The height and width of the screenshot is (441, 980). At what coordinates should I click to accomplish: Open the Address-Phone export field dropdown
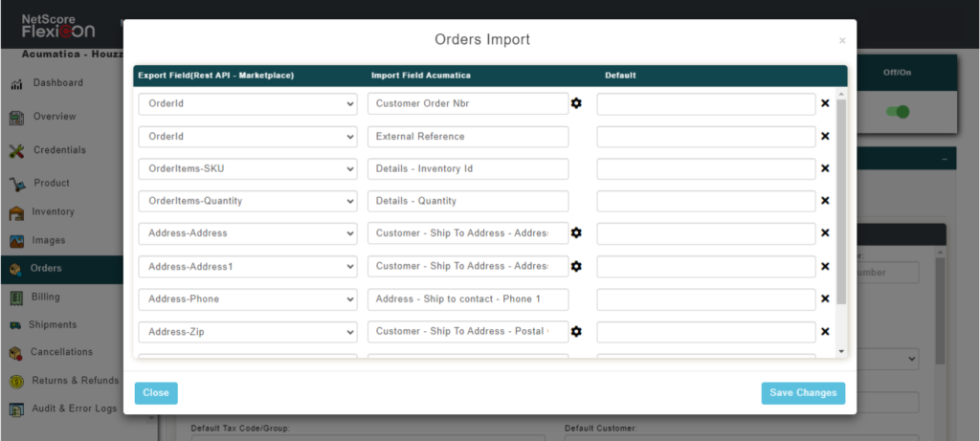247,298
